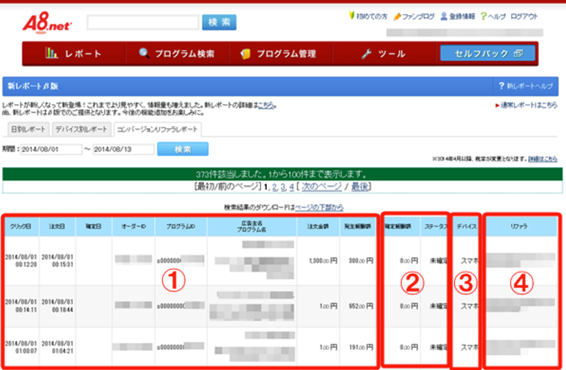566x370 pixels.
Task: Open the ツール wrench menu
Action: tap(384, 54)
